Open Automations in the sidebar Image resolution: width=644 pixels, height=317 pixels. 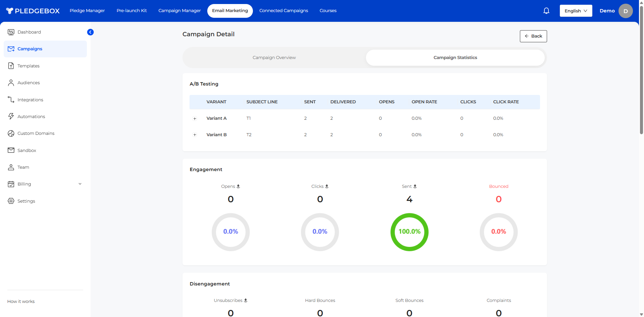[x=31, y=117]
